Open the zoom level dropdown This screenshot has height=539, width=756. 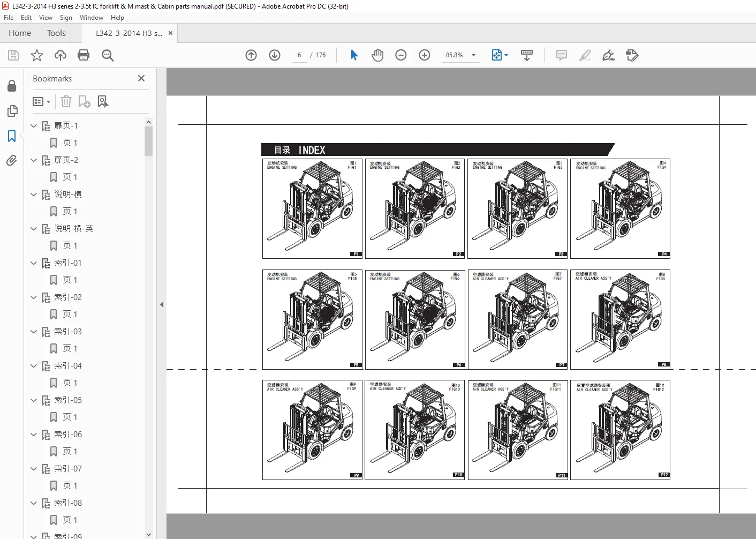click(x=473, y=55)
